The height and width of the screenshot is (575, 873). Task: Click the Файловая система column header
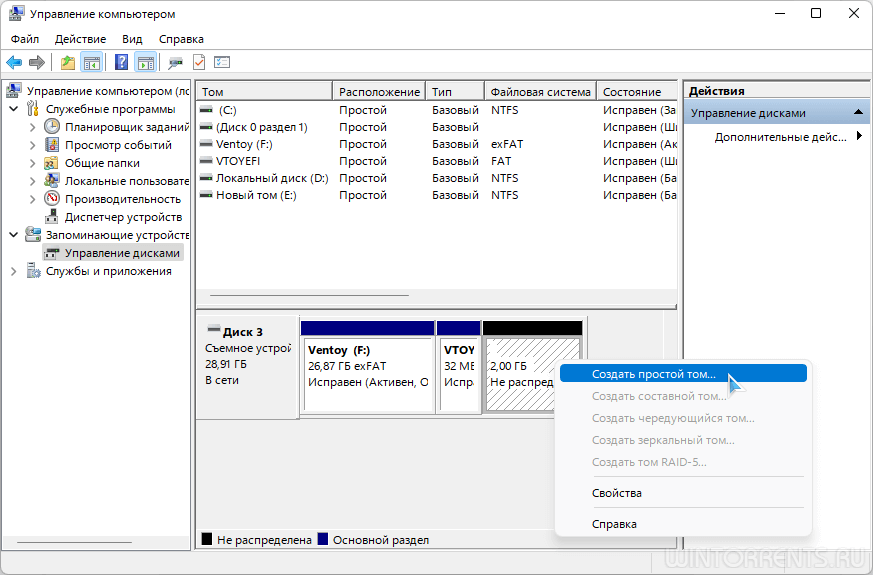[x=539, y=92]
